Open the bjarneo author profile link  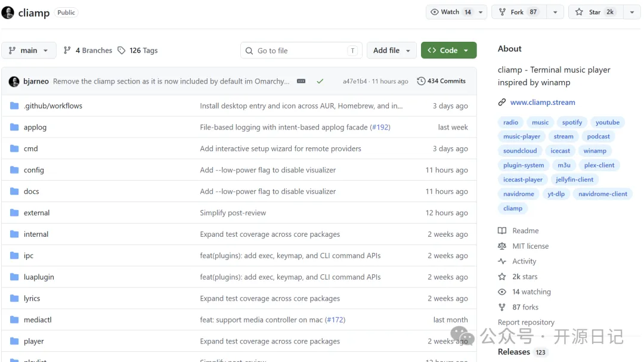click(36, 81)
